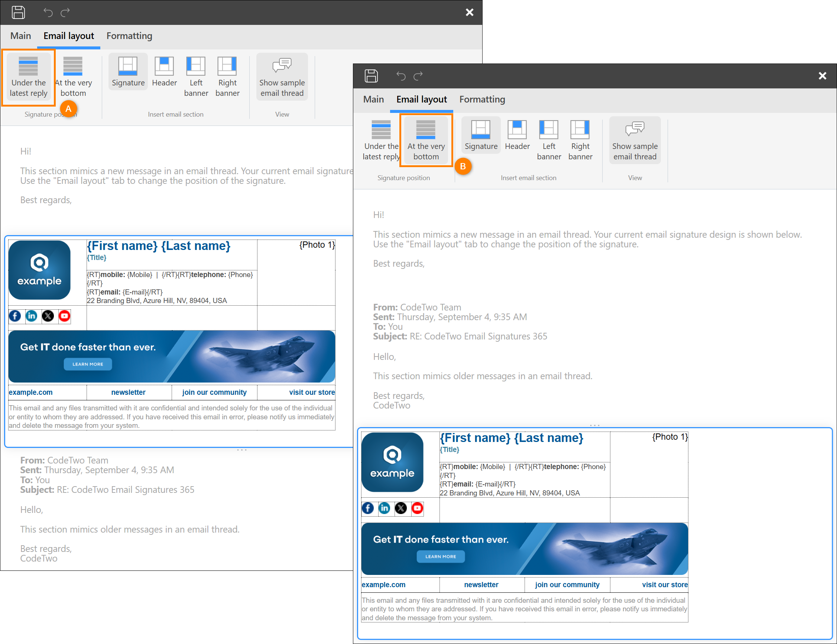
Task: Switch to Formatting tab in back window
Action: click(x=129, y=36)
